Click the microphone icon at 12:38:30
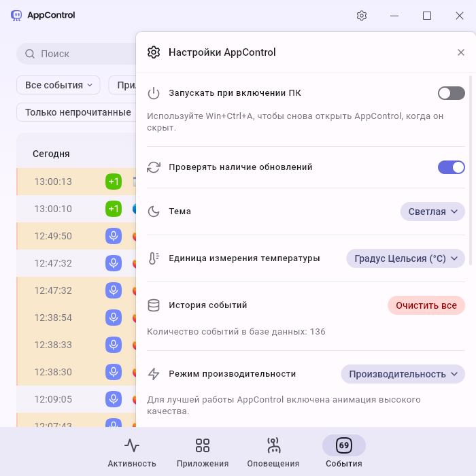The width and height of the screenshot is (476, 476). pyautogui.click(x=114, y=372)
